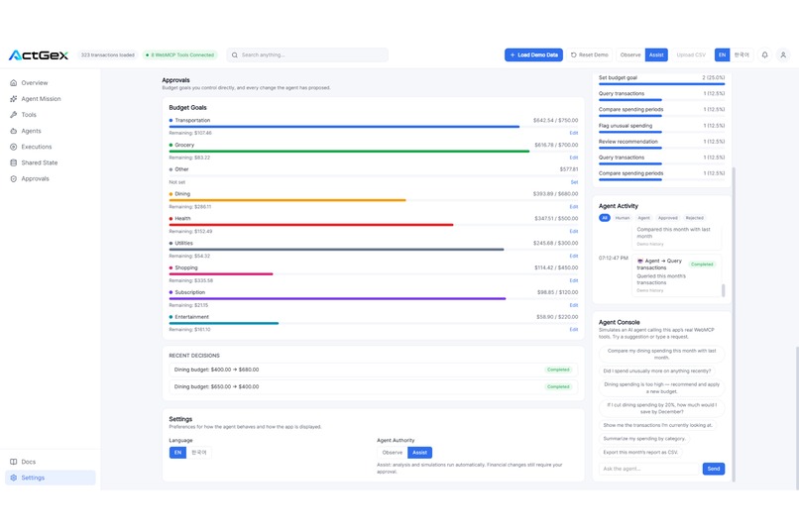The image size is (799, 532).
Task: Click the Upload CSV button
Action: [x=691, y=54]
